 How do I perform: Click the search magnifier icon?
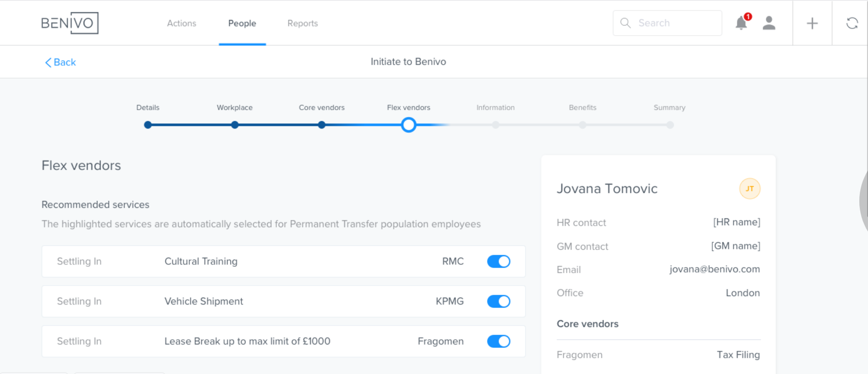coord(626,23)
